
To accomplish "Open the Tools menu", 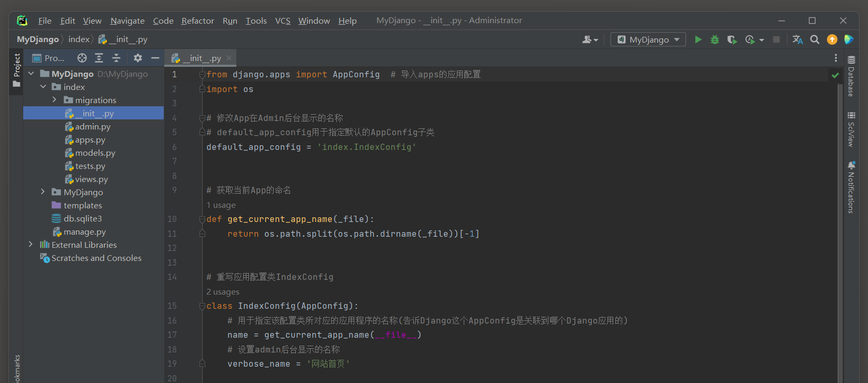I will pos(256,21).
